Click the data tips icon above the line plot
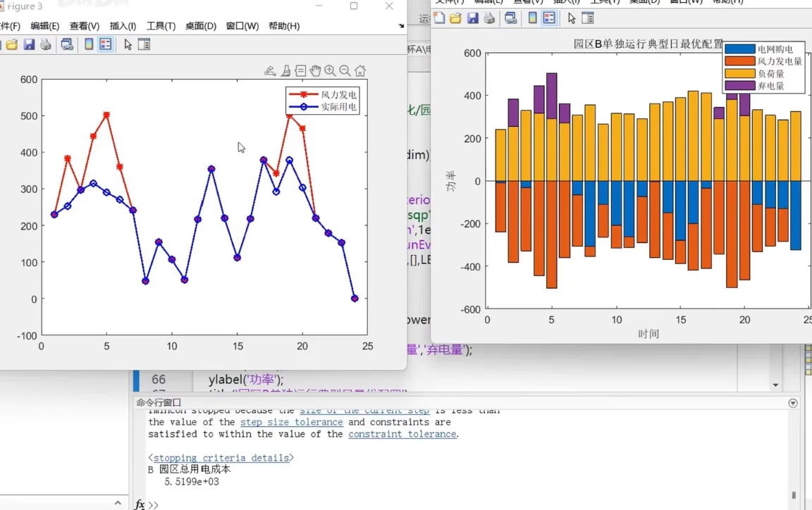Image resolution: width=812 pixels, height=510 pixels. click(x=300, y=70)
